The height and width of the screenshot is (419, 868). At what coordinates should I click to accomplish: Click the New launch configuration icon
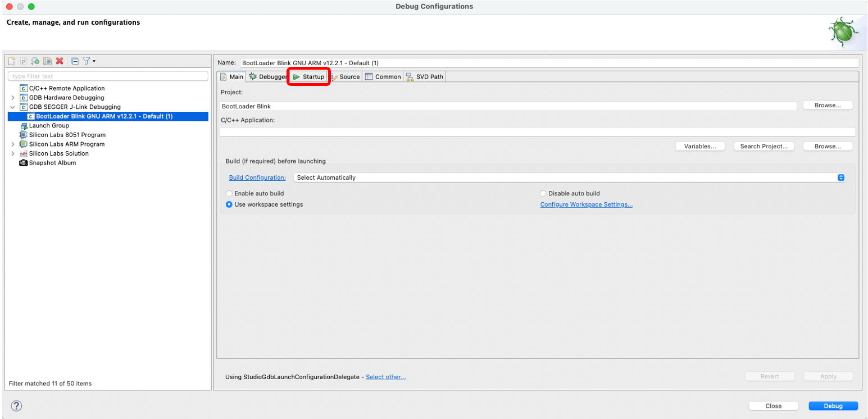(12, 61)
